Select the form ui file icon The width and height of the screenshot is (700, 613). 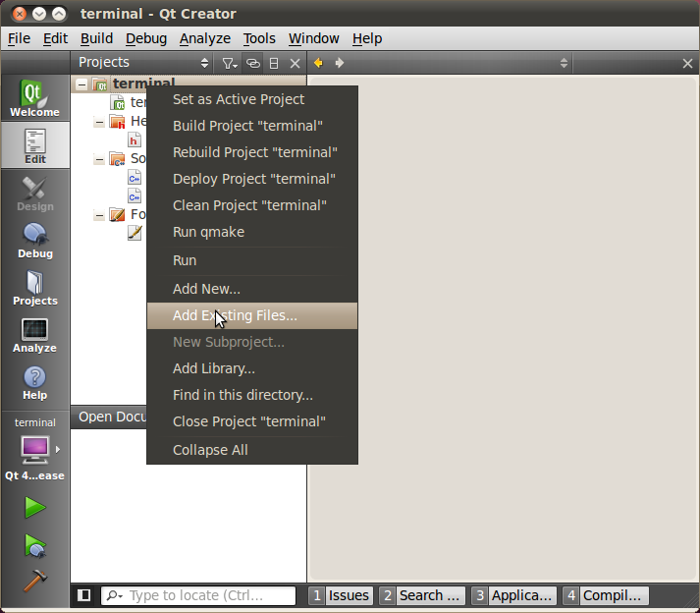(135, 233)
